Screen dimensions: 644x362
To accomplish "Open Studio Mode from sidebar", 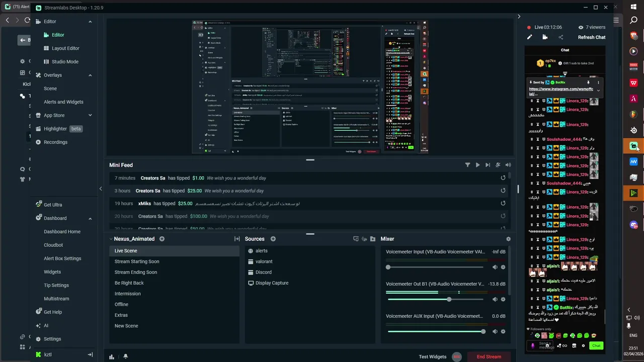I will click(65, 61).
